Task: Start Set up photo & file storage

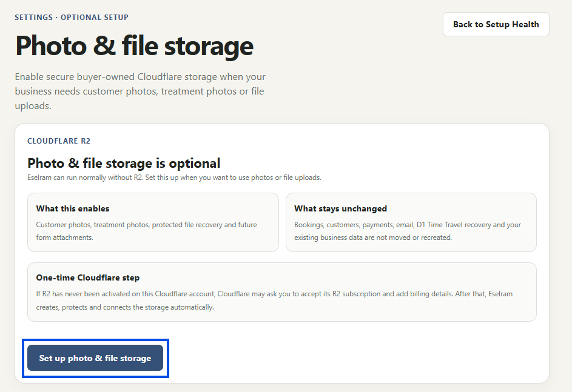Action: 95,358
